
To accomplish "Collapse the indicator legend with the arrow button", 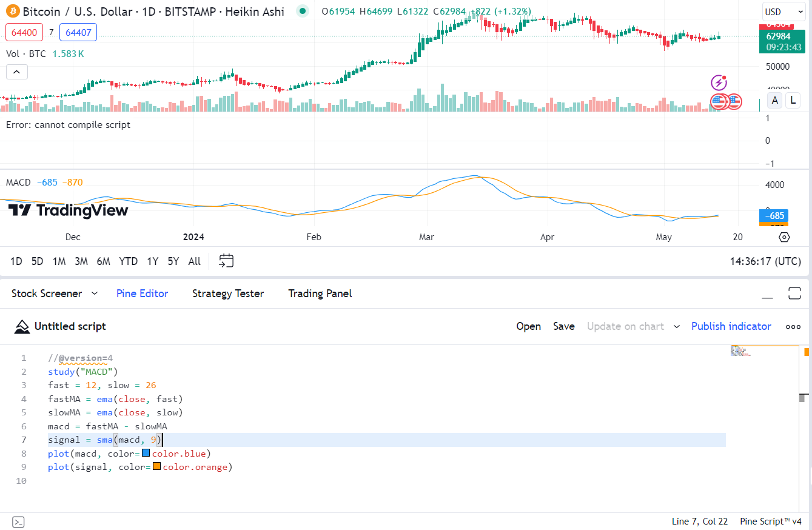I will click(16, 72).
